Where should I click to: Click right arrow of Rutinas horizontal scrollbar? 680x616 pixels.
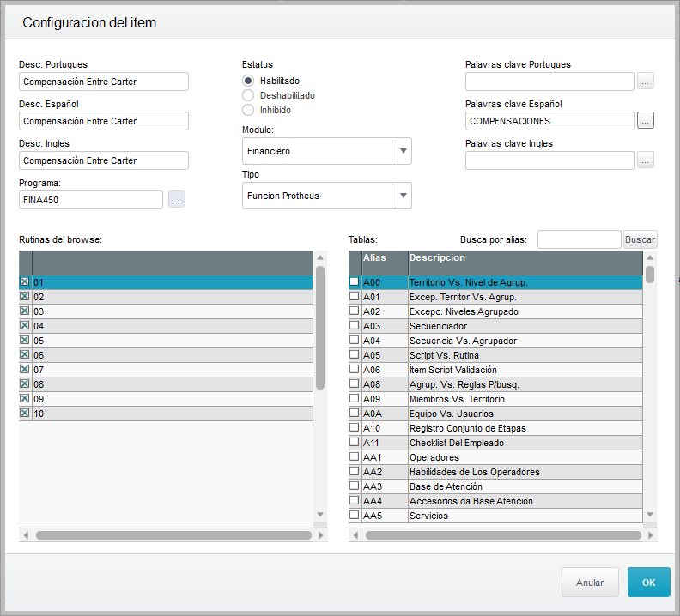click(321, 535)
